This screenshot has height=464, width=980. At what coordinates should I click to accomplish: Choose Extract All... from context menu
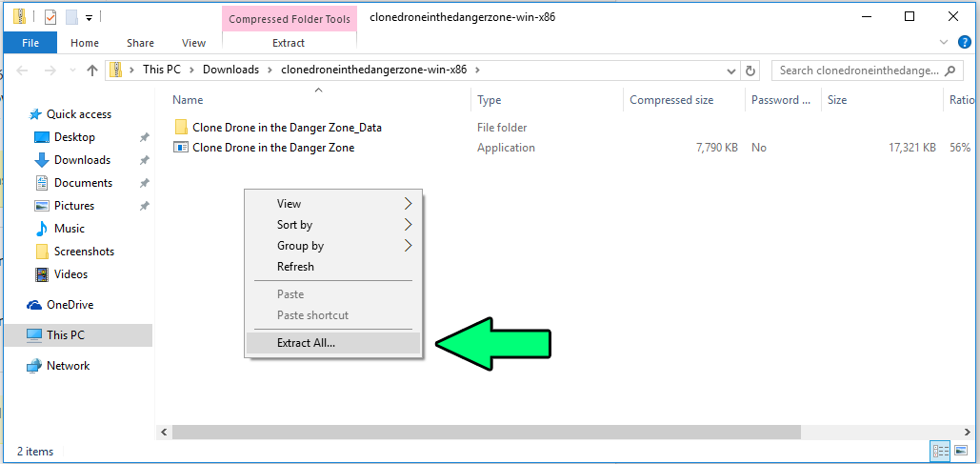click(x=333, y=343)
